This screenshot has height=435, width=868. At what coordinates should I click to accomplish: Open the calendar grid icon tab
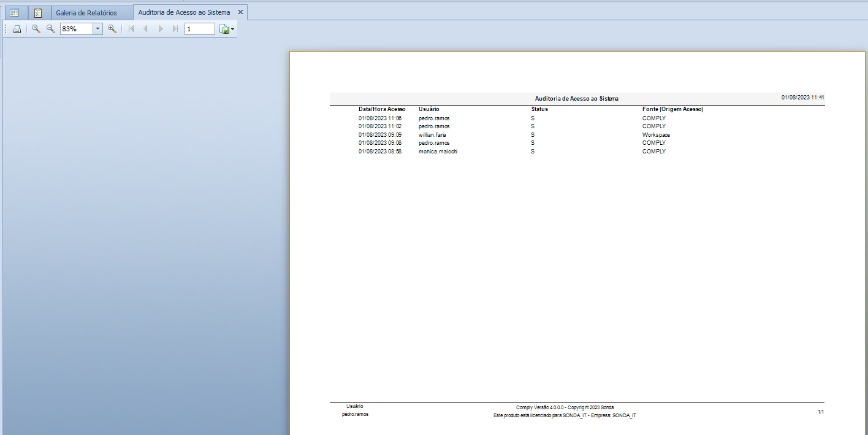coord(14,12)
